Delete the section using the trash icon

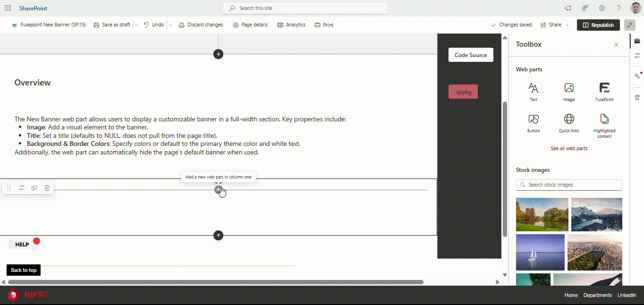47,188
